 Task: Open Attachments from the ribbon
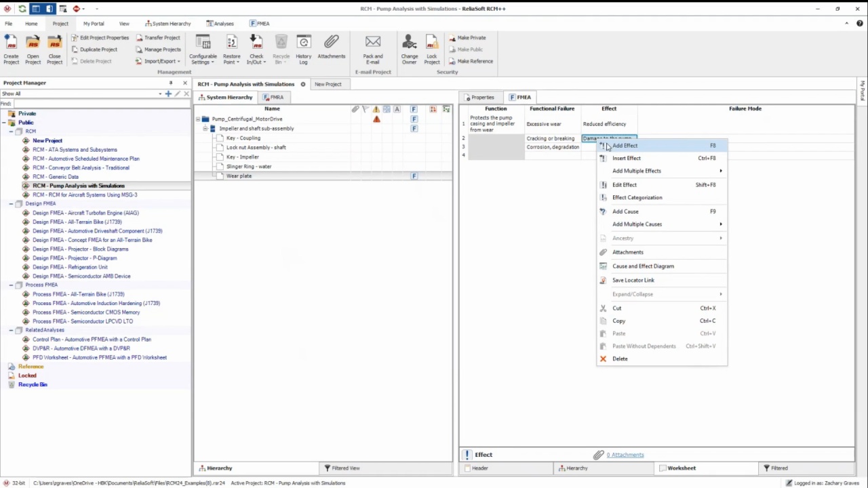tap(331, 47)
